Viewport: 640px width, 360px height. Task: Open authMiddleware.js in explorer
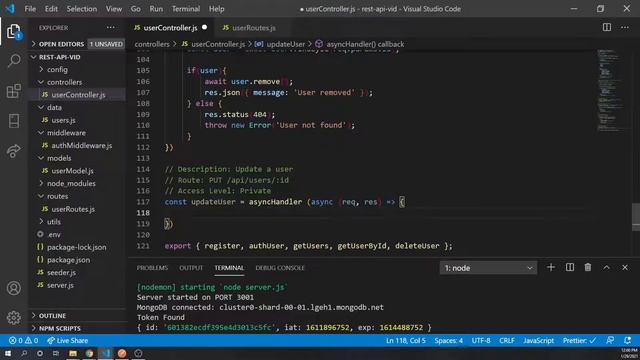[x=77, y=145]
